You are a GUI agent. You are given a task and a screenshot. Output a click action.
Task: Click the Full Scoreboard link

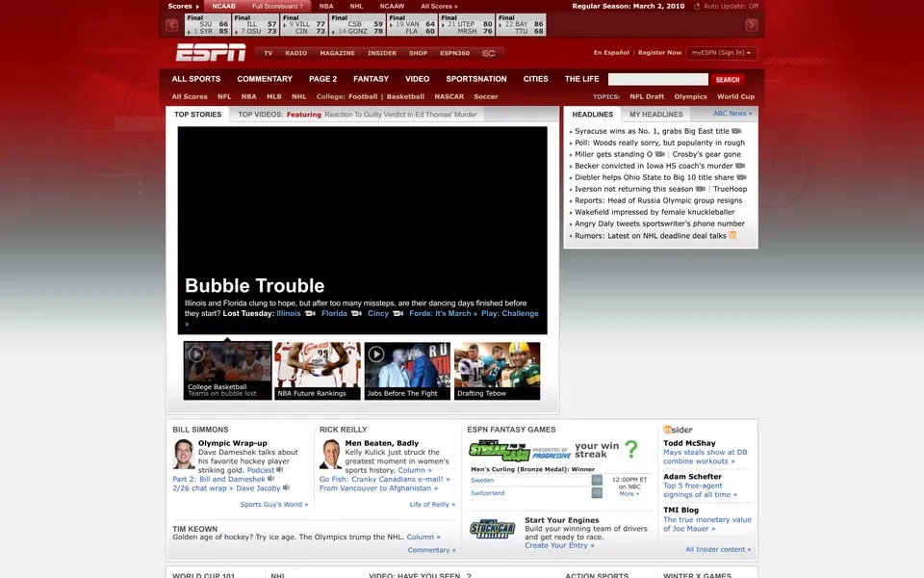click(x=277, y=6)
